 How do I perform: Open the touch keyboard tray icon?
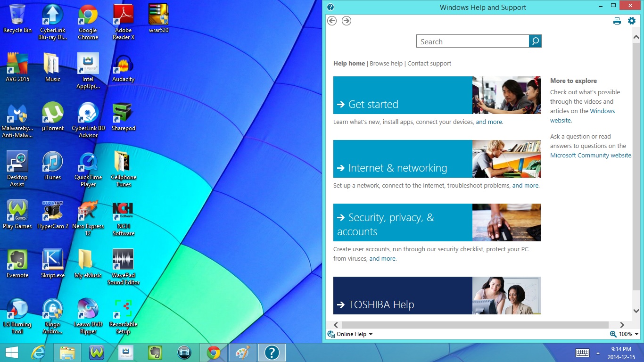(582, 353)
